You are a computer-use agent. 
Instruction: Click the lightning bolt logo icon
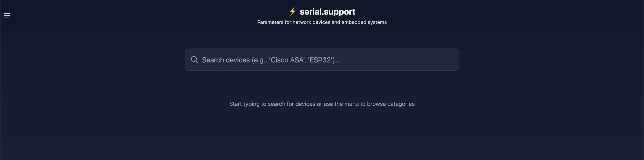(293, 12)
